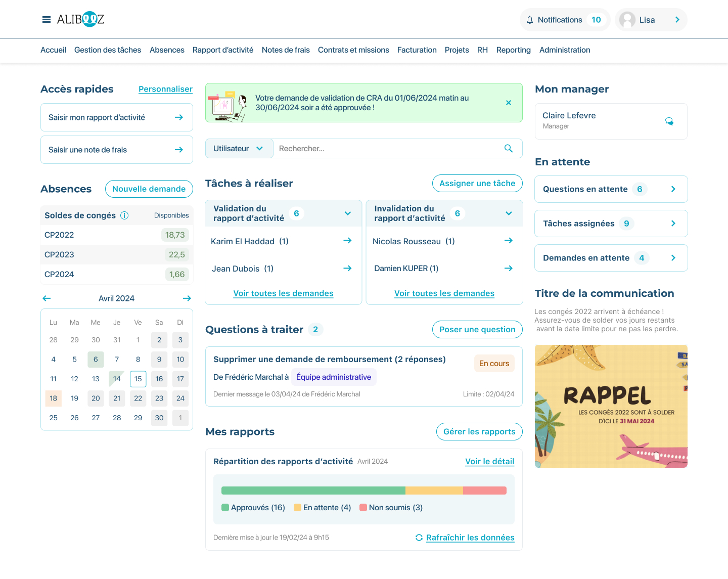Click the red Non soumis legend swatch

[363, 508]
